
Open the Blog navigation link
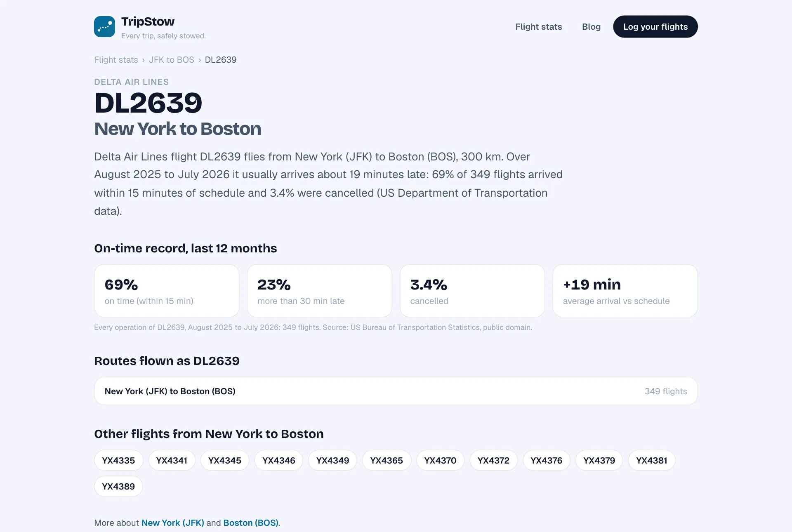(x=591, y=27)
